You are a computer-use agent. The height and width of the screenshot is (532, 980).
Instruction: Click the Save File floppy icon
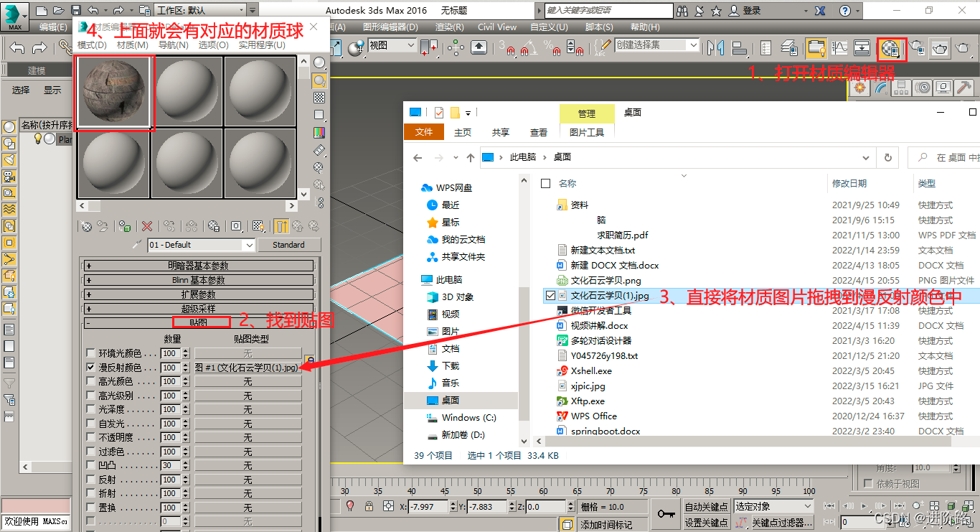pos(76,11)
